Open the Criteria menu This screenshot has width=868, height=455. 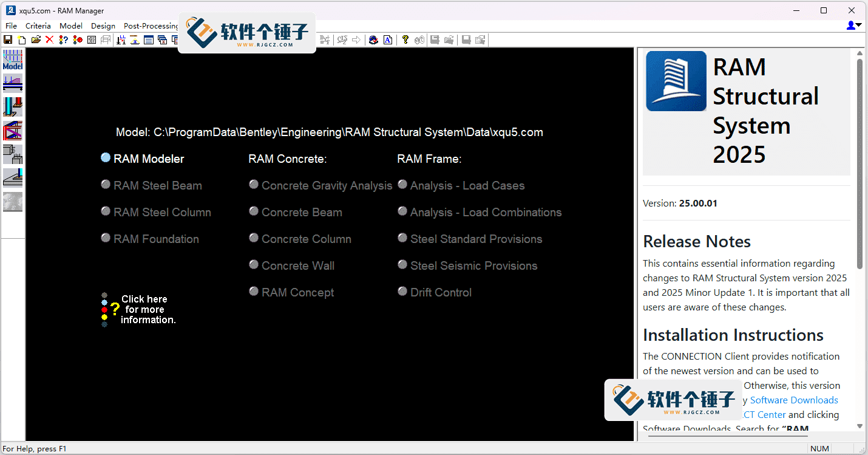tap(38, 26)
